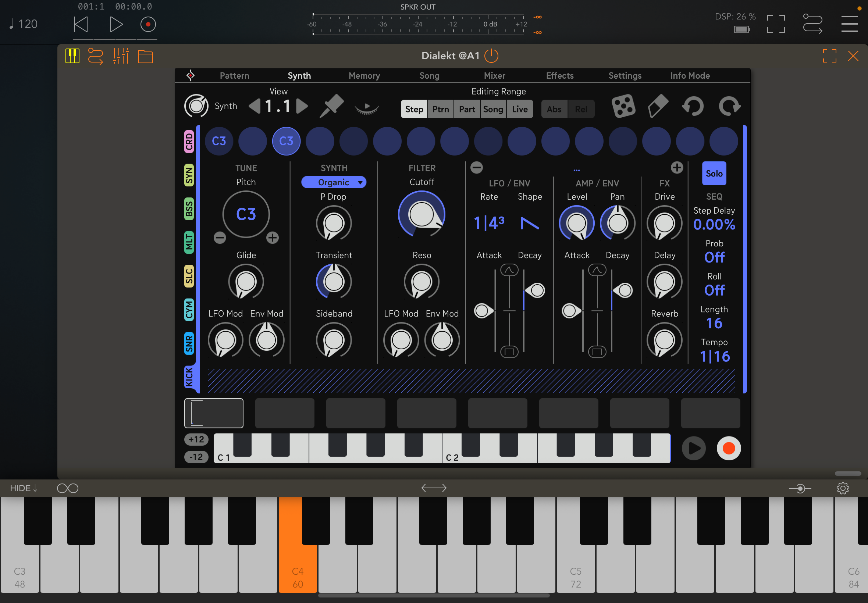Increase pitch with plus button
The width and height of the screenshot is (868, 603).
tap(272, 238)
